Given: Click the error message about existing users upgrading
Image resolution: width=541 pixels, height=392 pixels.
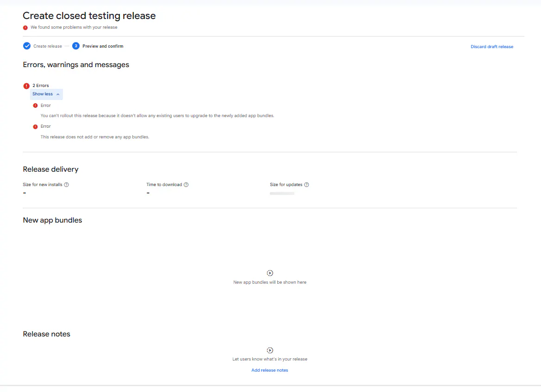Looking at the screenshot, I should tap(157, 116).
